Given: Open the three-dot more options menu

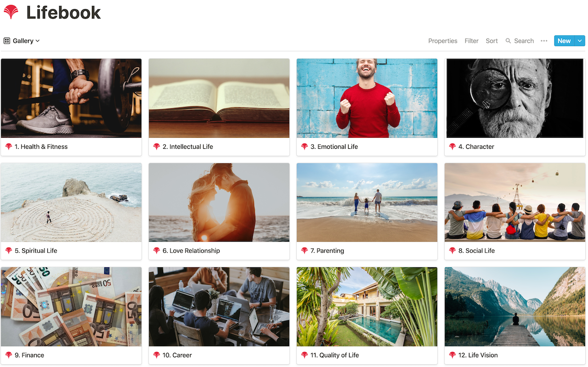Looking at the screenshot, I should [x=544, y=41].
